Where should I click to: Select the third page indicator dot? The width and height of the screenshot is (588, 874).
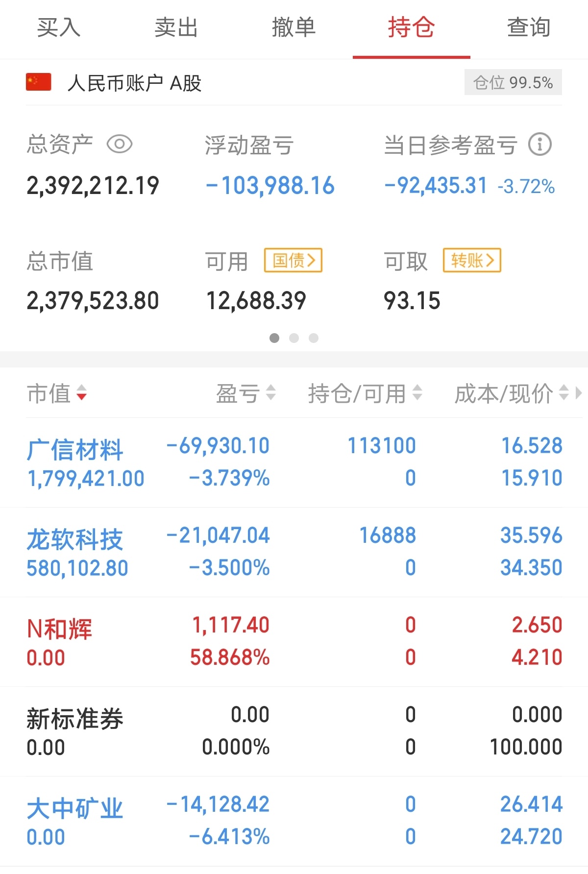click(314, 338)
